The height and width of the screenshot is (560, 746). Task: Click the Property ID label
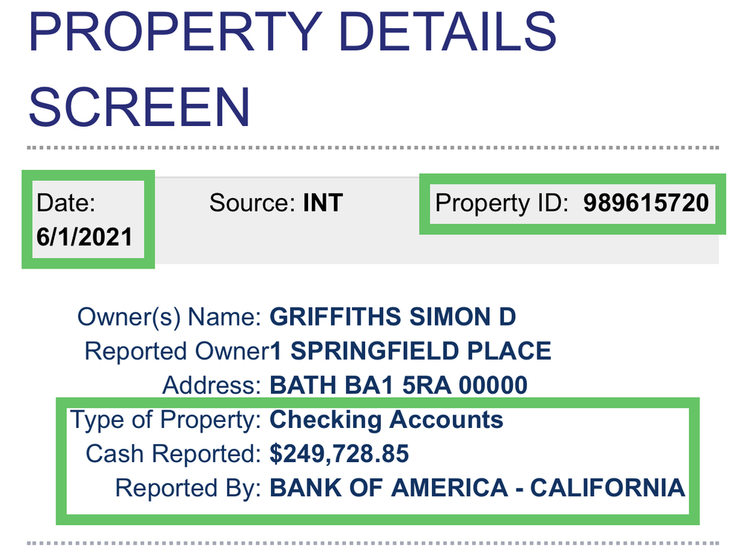(x=502, y=203)
